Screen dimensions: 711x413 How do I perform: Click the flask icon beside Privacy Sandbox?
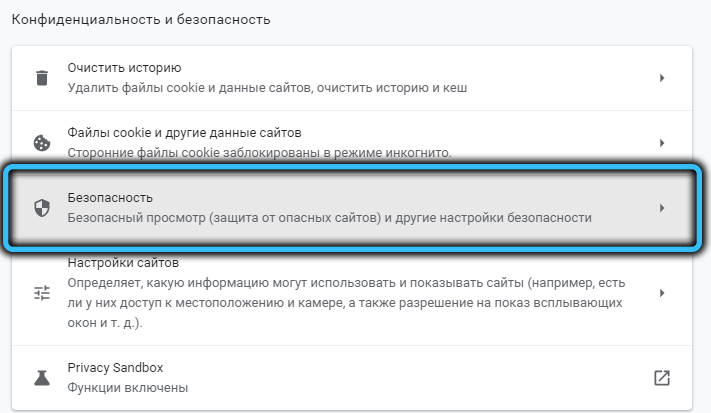[x=42, y=377]
